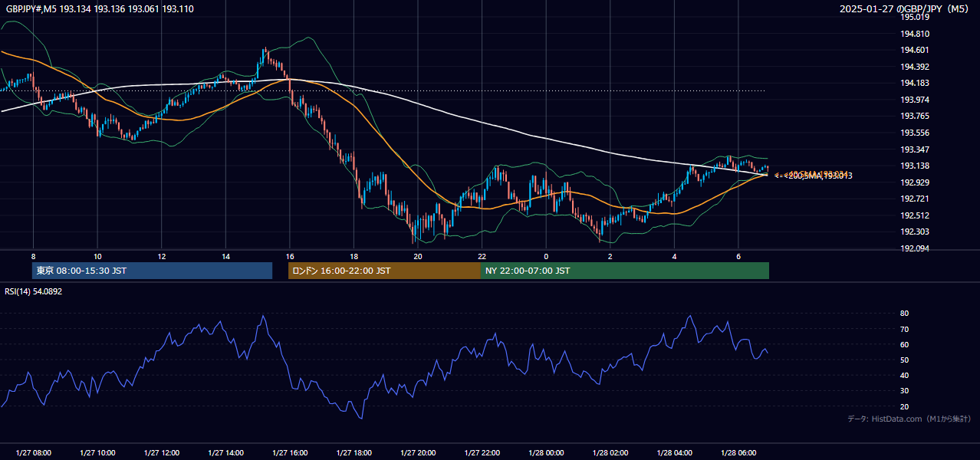Click the 1/27 22:00 time label
Screen dimensions: 980x460
(482, 453)
